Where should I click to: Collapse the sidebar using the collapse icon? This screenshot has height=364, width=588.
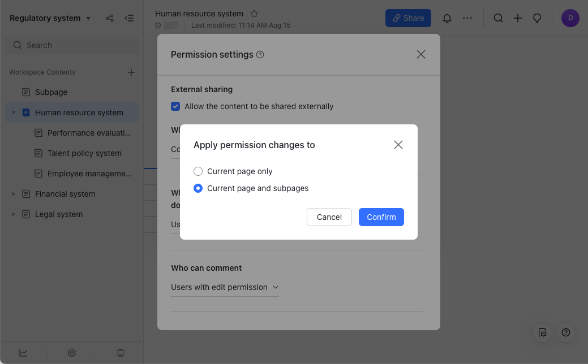point(129,18)
